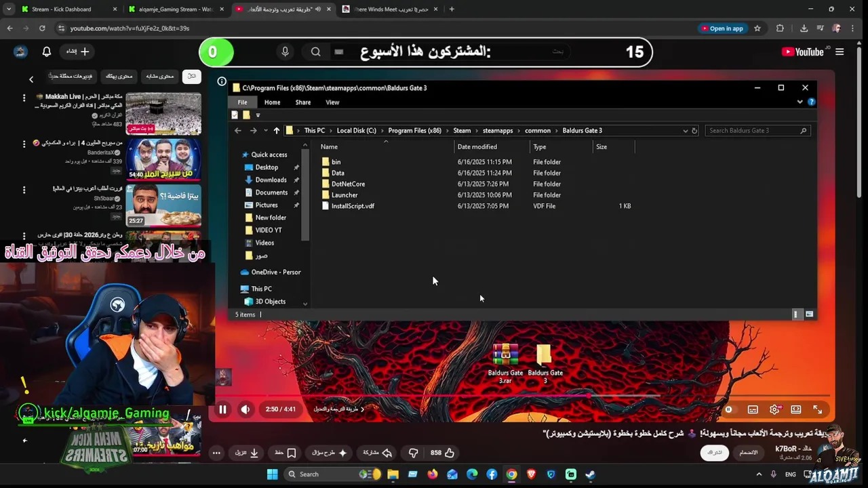
Task: Open the Windows Start menu
Action: 273,474
